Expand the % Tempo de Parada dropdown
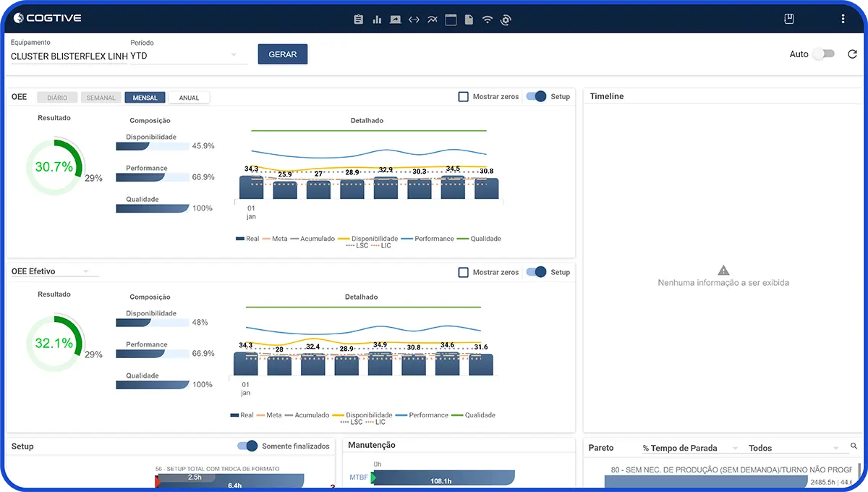The image size is (868, 492). pos(690,448)
